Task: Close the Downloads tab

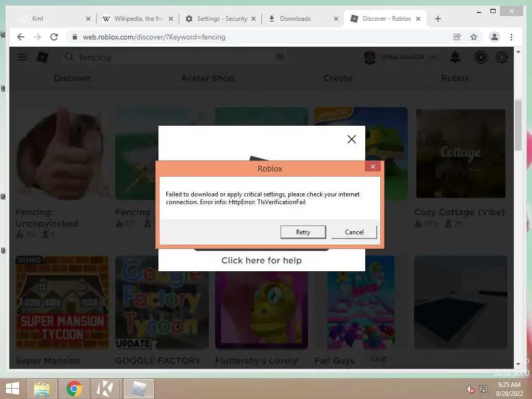Action: [336, 19]
